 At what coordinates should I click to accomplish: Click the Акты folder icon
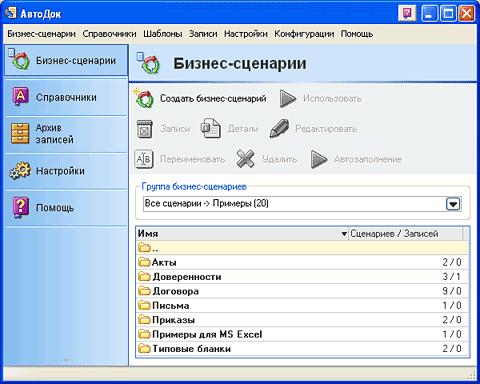point(144,262)
